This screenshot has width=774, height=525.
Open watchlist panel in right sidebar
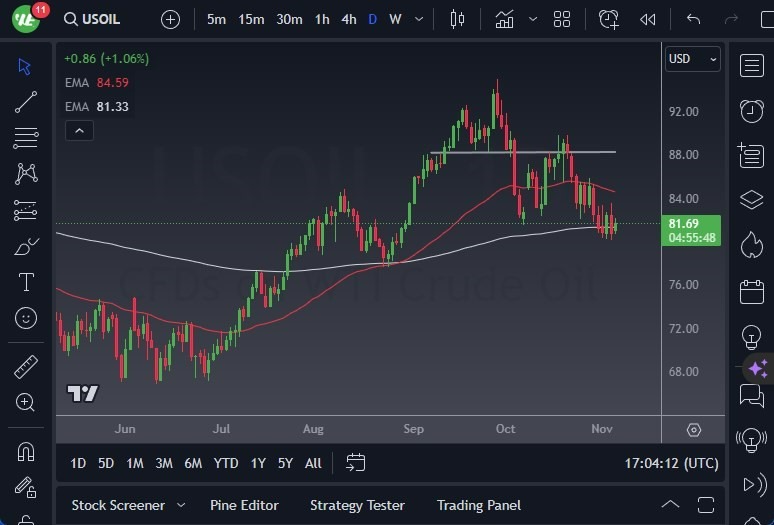point(751,66)
